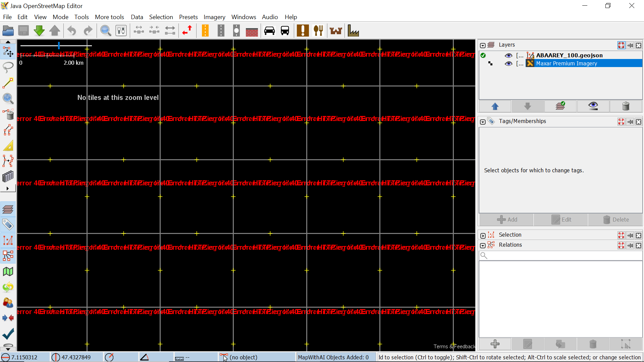Redo the last action

88,31
